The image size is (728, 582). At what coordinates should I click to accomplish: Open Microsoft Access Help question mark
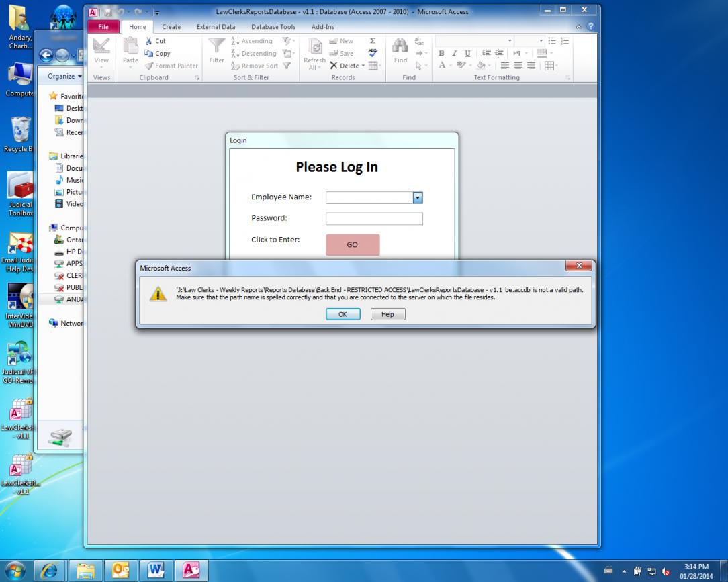pos(590,26)
